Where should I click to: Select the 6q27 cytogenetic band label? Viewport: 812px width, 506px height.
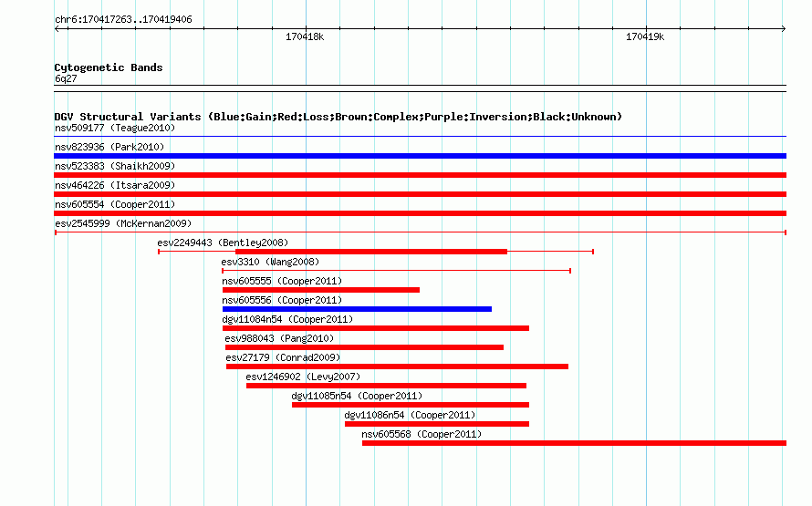pyautogui.click(x=66, y=78)
